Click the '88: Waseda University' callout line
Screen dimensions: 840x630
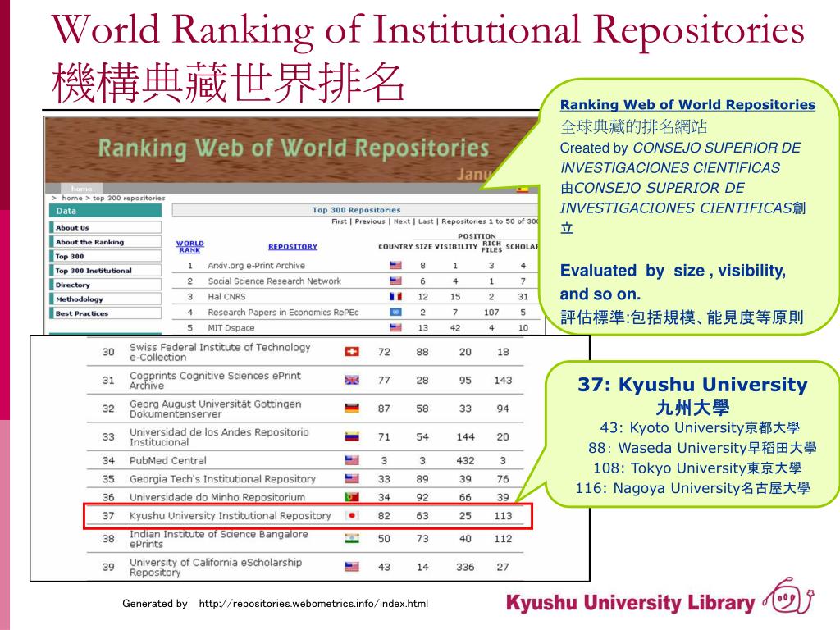coord(702,448)
